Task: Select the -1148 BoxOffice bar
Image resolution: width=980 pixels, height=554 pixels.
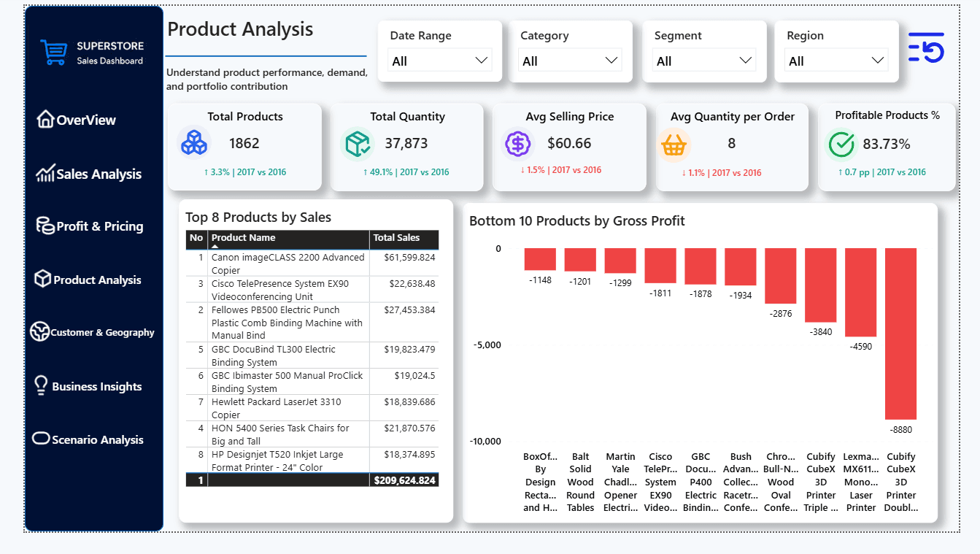Action: [539, 259]
